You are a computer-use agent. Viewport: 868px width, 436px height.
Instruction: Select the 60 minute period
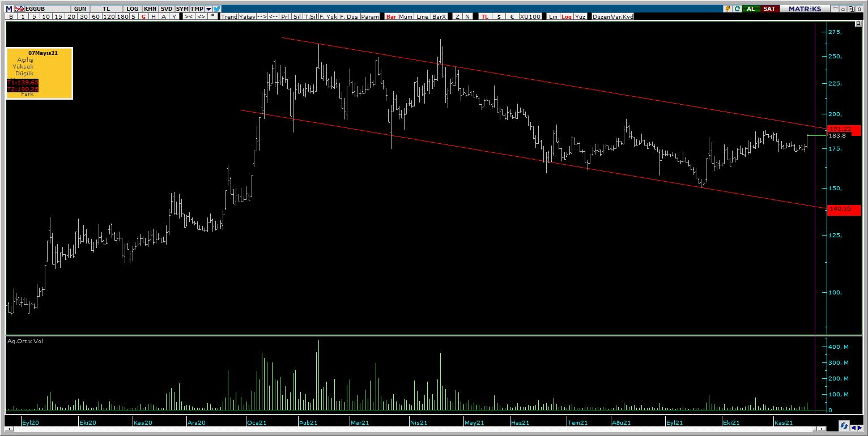tap(96, 17)
